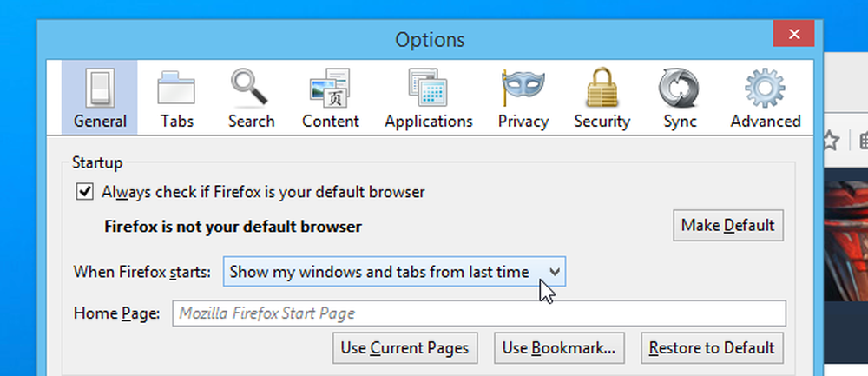Viewport: 868px width, 376px height.
Task: Click the Make Default button
Action: (728, 226)
